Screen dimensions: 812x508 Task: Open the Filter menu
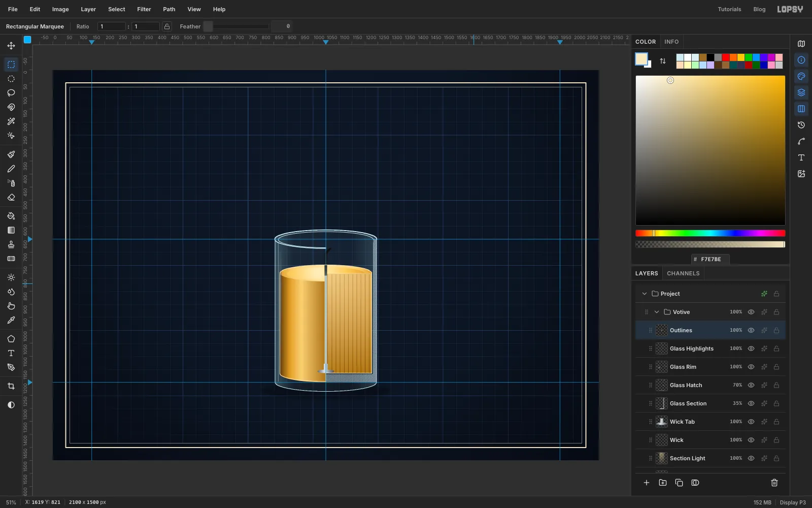(144, 9)
